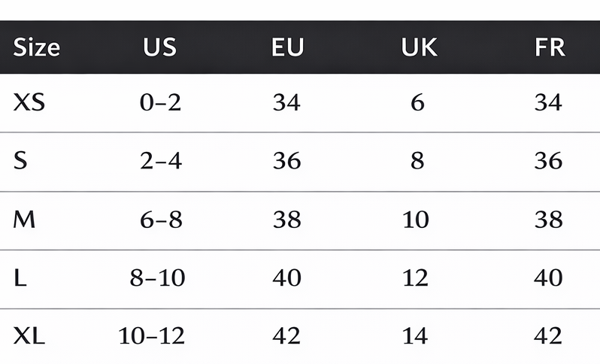Click the Size column header
The height and width of the screenshot is (364, 600).
click(x=37, y=47)
